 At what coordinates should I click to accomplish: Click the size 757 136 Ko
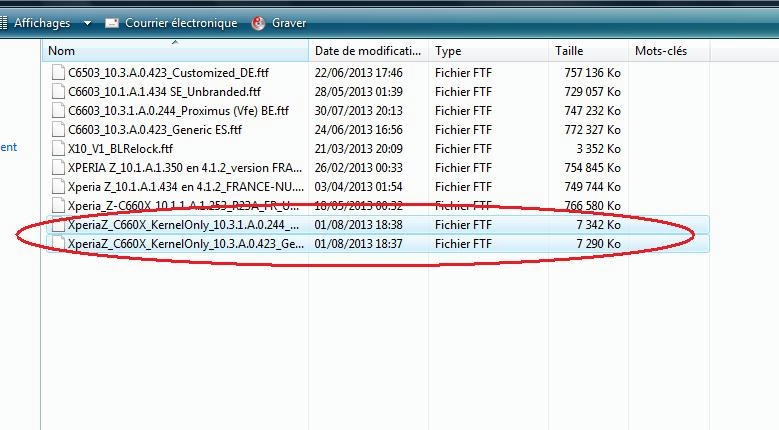[x=592, y=73]
